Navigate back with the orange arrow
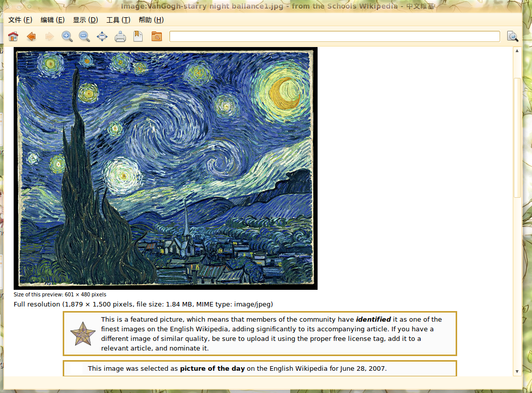The width and height of the screenshot is (532, 393). (31, 36)
